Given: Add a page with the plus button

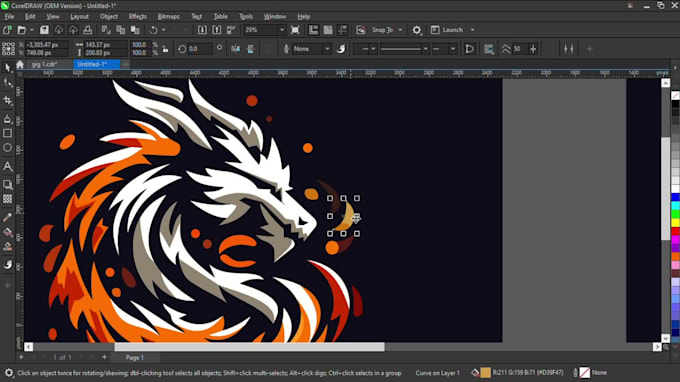Looking at the screenshot, I should coord(104,357).
